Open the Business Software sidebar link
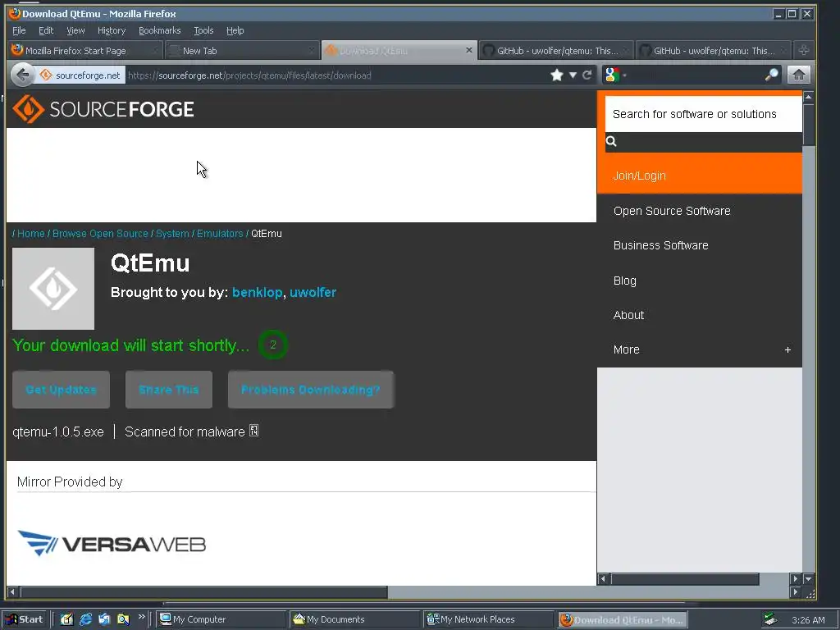Image resolution: width=840 pixels, height=630 pixels. point(660,245)
